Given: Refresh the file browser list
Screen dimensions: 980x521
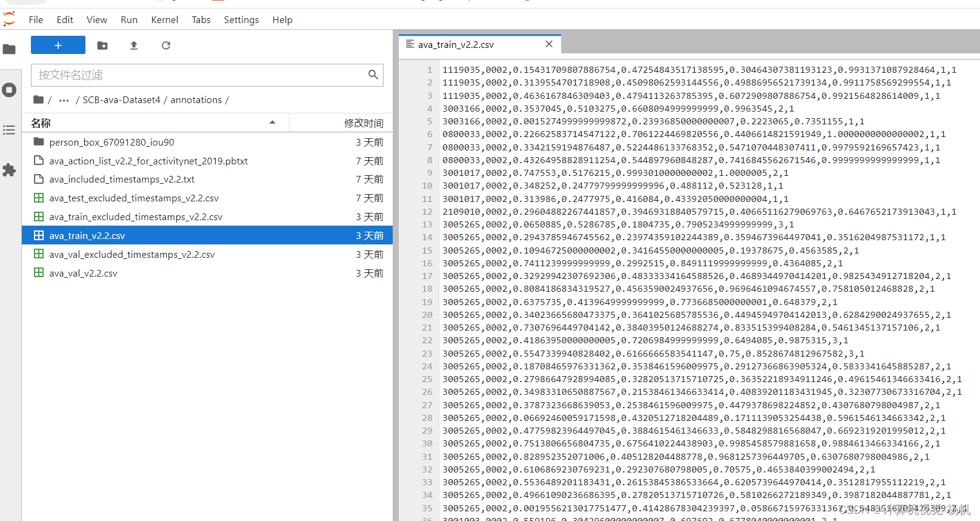Looking at the screenshot, I should click(x=166, y=45).
